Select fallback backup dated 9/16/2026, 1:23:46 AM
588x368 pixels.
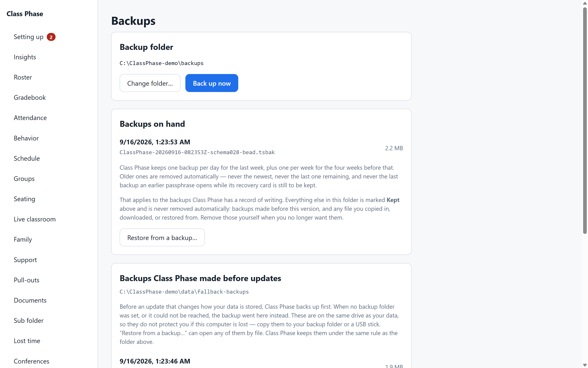coord(155,361)
